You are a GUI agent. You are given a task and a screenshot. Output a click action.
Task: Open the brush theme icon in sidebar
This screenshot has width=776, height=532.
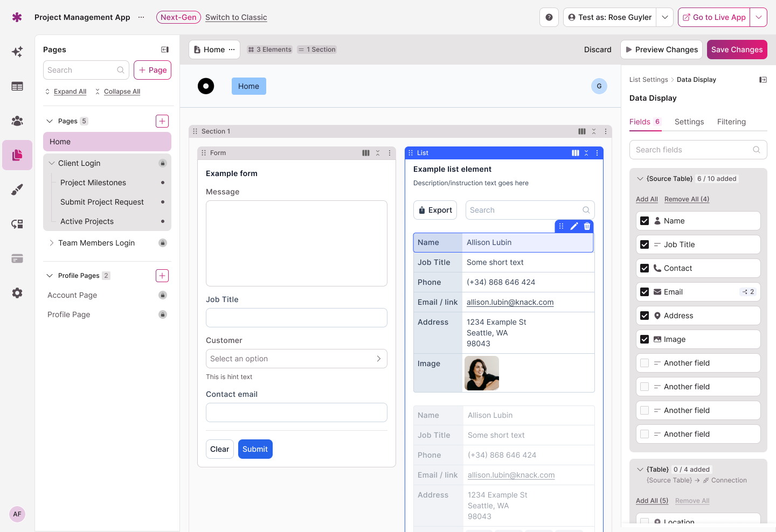[x=17, y=190]
